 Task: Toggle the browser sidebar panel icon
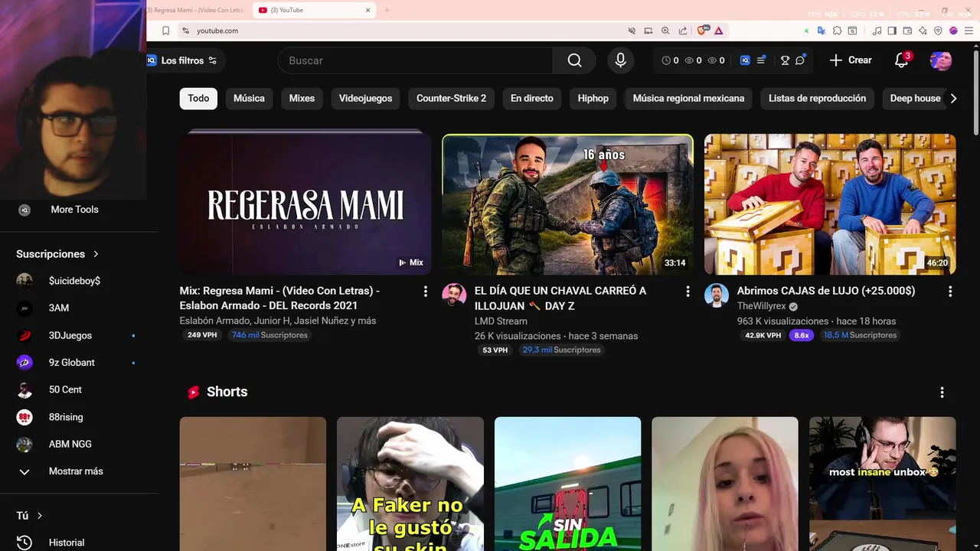[893, 31]
